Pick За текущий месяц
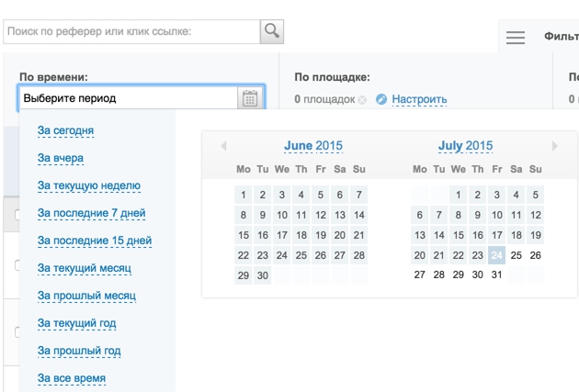The height and width of the screenshot is (392, 579). [85, 268]
